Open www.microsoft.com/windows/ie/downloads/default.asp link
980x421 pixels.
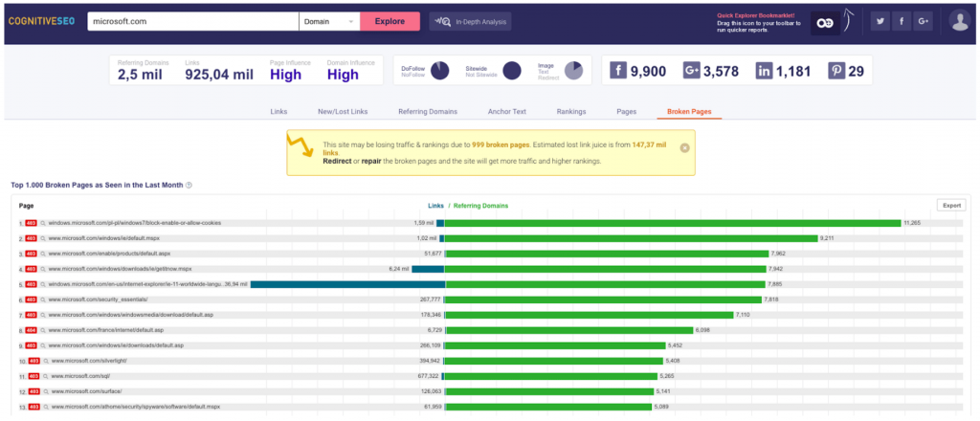[x=116, y=345]
